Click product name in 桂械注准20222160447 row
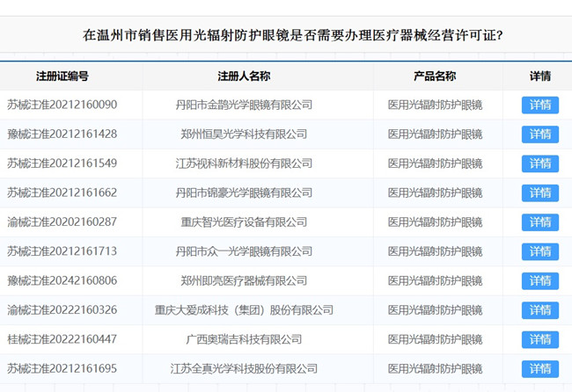The width and height of the screenshot is (572, 392). tap(435, 339)
